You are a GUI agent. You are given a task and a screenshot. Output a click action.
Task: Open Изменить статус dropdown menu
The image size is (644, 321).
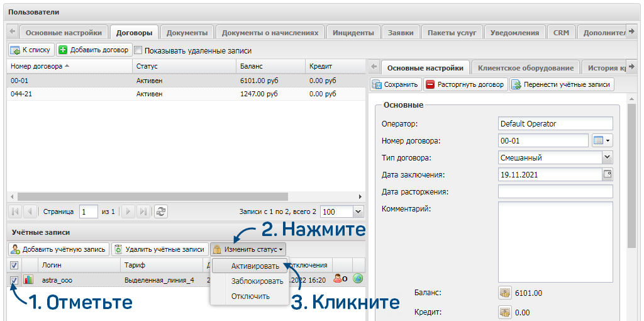tap(248, 249)
